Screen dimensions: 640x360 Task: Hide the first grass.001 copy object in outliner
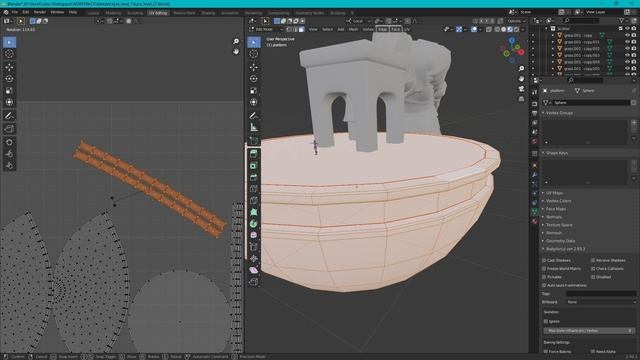coord(627,36)
